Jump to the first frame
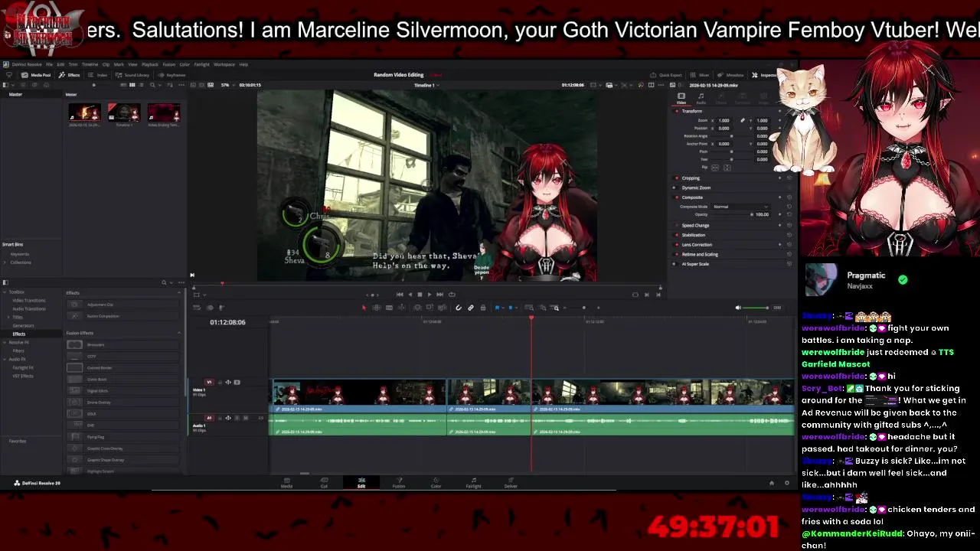Image resolution: width=980 pixels, height=551 pixels. (400, 295)
